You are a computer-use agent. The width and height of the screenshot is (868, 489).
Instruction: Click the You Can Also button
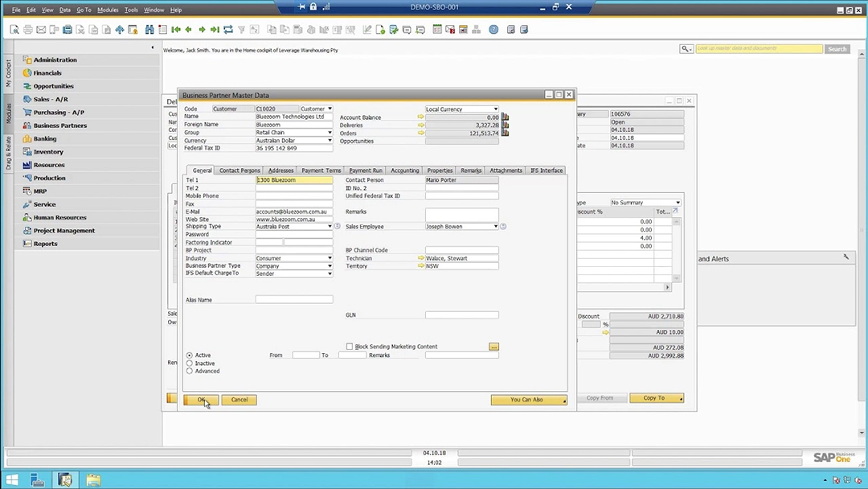(x=526, y=400)
